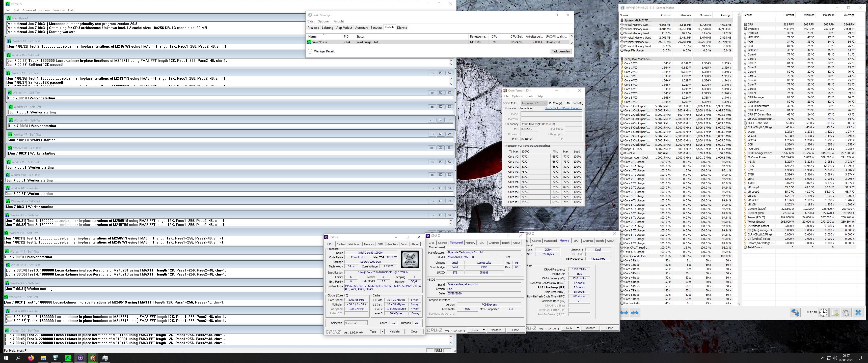Open Options menu in Prime95
Image resolution: width=868 pixels, height=363 pixels.
[44, 10]
